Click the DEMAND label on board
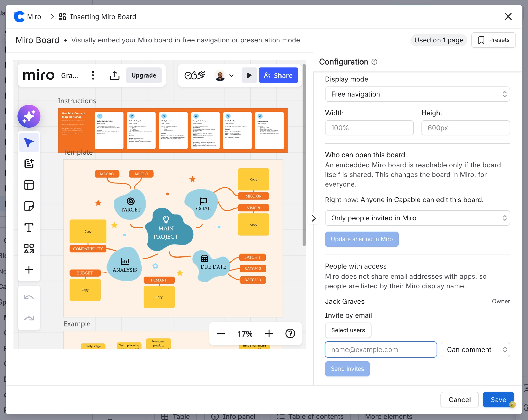528x420 pixels. coord(159,280)
